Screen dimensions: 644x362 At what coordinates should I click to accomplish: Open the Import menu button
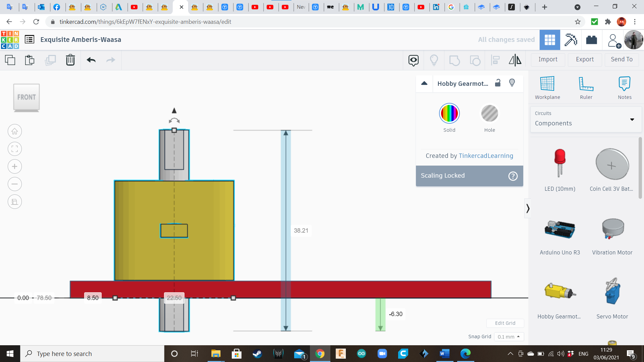[x=548, y=59]
